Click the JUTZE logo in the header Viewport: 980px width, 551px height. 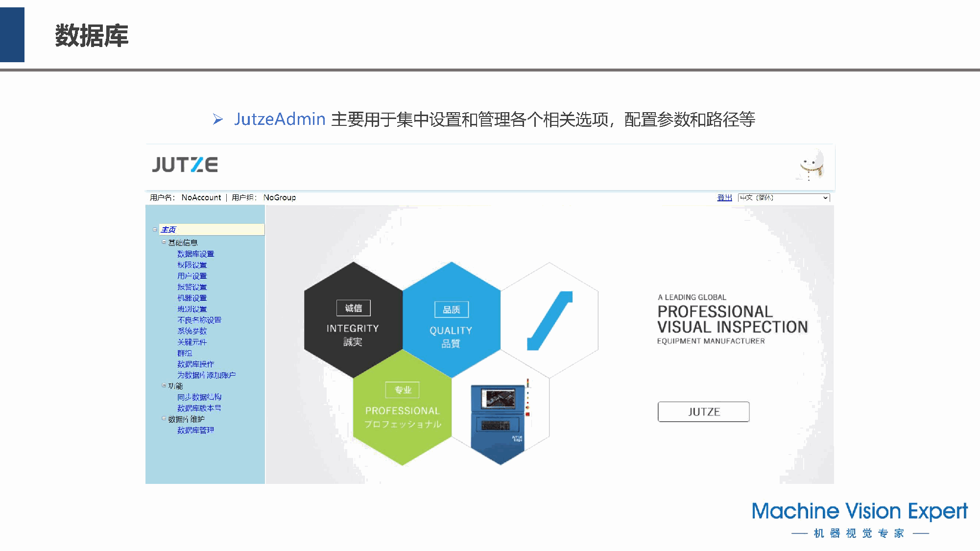click(x=185, y=165)
